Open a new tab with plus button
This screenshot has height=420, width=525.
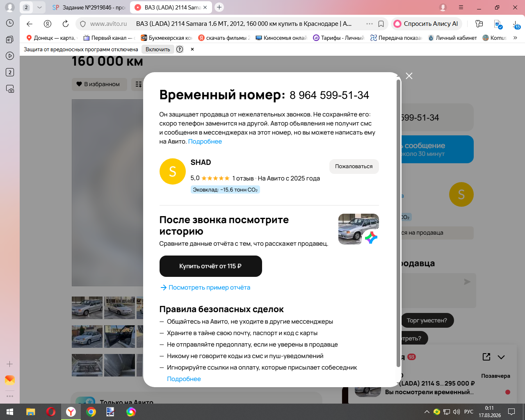pos(219,7)
